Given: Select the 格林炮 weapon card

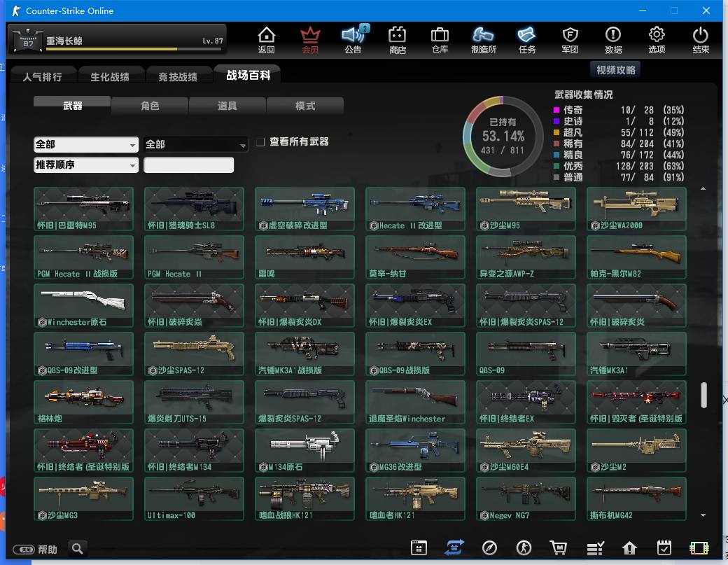Looking at the screenshot, I should pos(83,402).
